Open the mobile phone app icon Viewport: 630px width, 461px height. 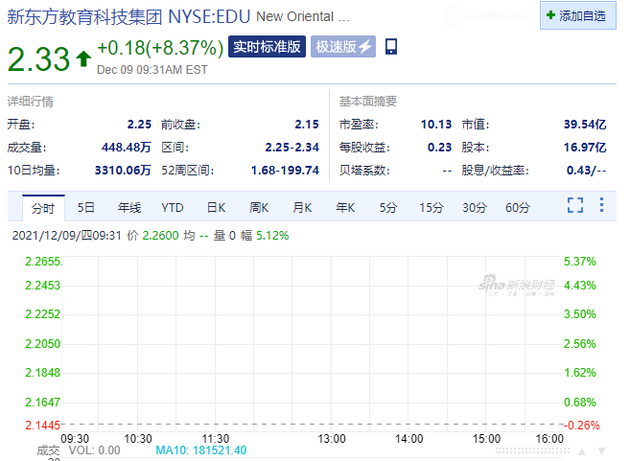pos(391,46)
